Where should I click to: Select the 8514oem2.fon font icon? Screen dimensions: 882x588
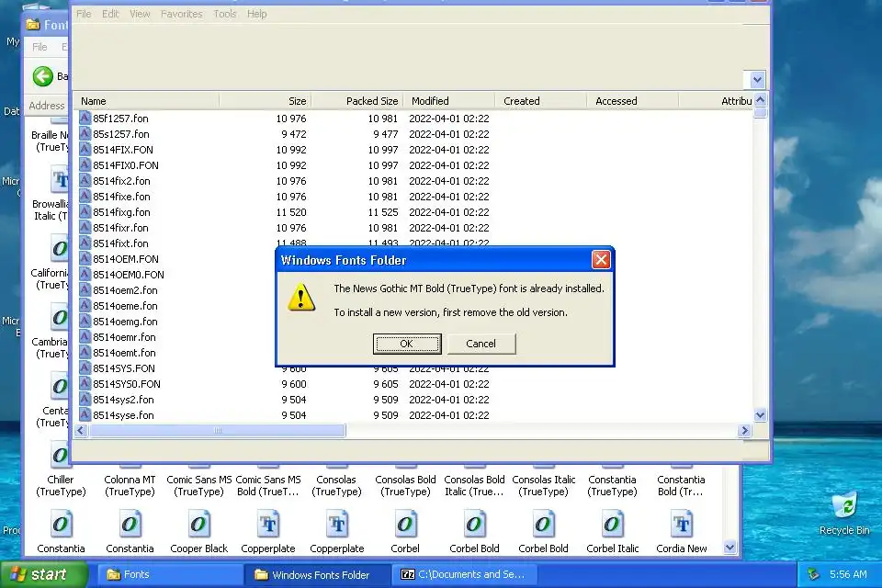85,289
